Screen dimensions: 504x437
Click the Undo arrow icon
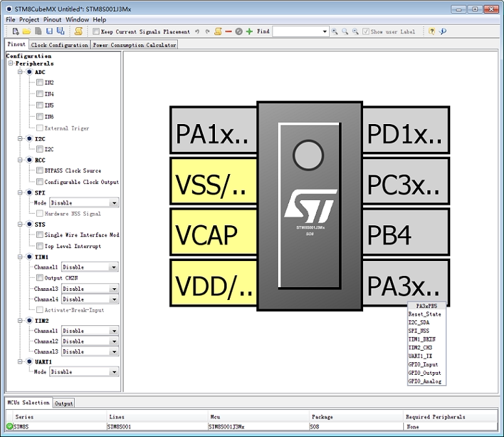pyautogui.click(x=197, y=31)
